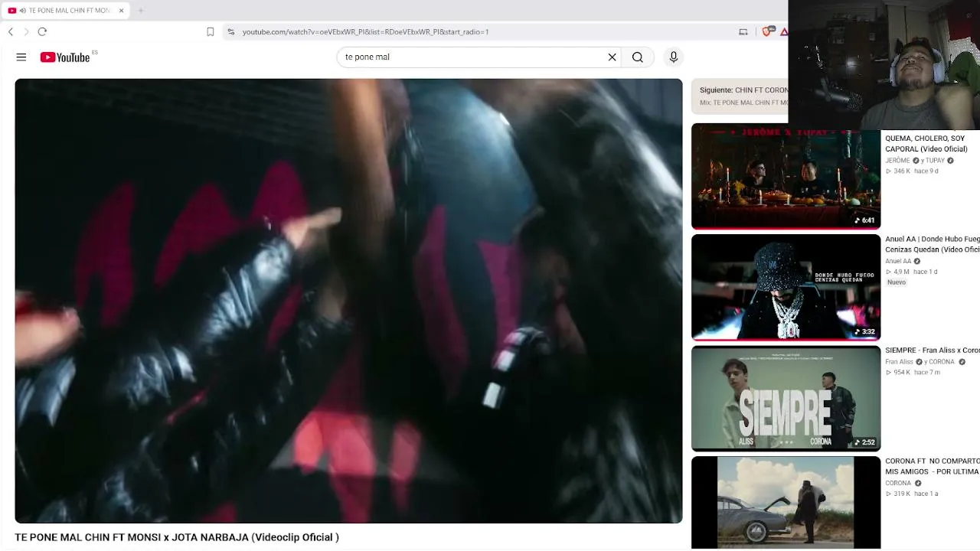Open the 'Mix: TE PONE MAL CHIN' playlist line
Screen dimensions: 980x551
743,103
